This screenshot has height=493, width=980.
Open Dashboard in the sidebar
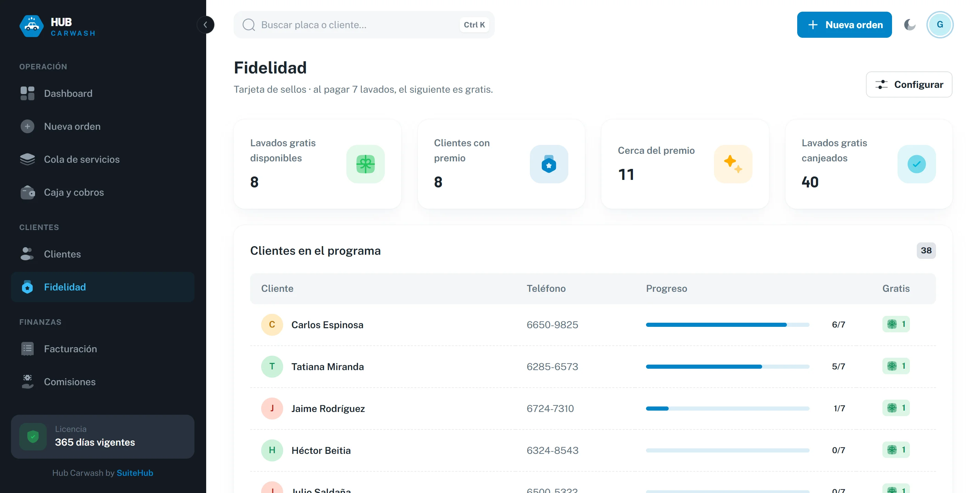pyautogui.click(x=103, y=93)
